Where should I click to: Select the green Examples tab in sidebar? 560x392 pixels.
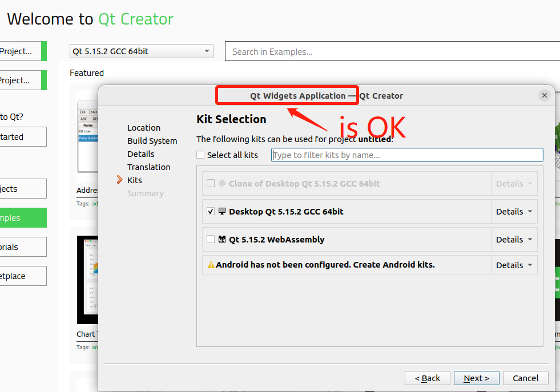click(x=23, y=218)
